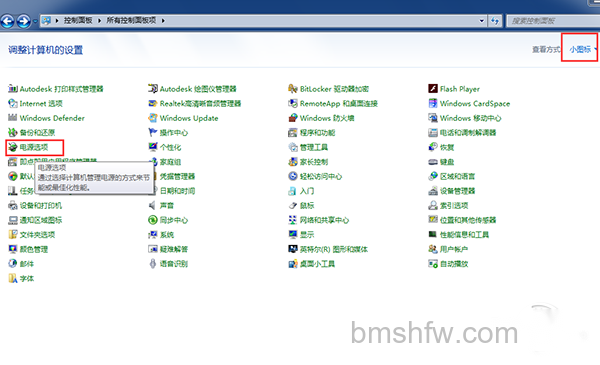Image resolution: width=600 pixels, height=365 pixels.
Task: Click 性能信息和工具 link
Action: click(x=464, y=235)
